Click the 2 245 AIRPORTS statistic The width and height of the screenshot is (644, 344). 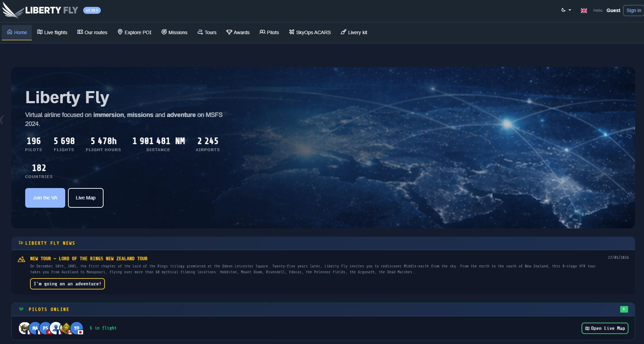[208, 144]
